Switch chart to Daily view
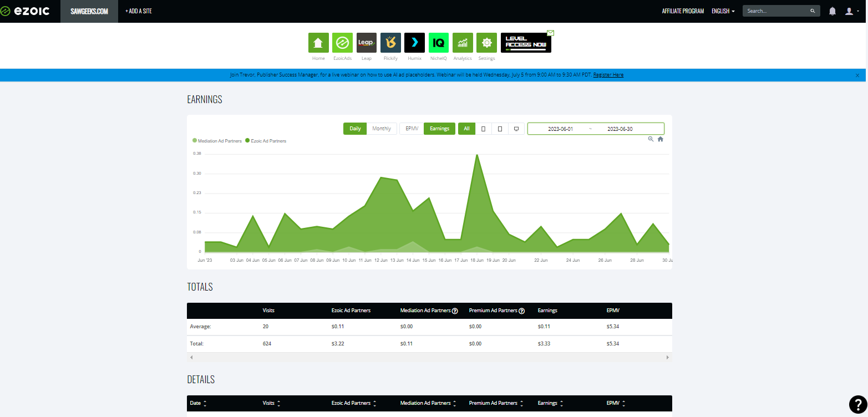Viewport: 868px width, 417px height. 355,129
